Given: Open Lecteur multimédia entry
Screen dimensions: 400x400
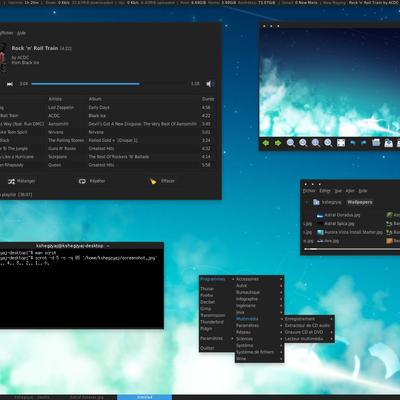Looking at the screenshot, I should pos(309,339).
